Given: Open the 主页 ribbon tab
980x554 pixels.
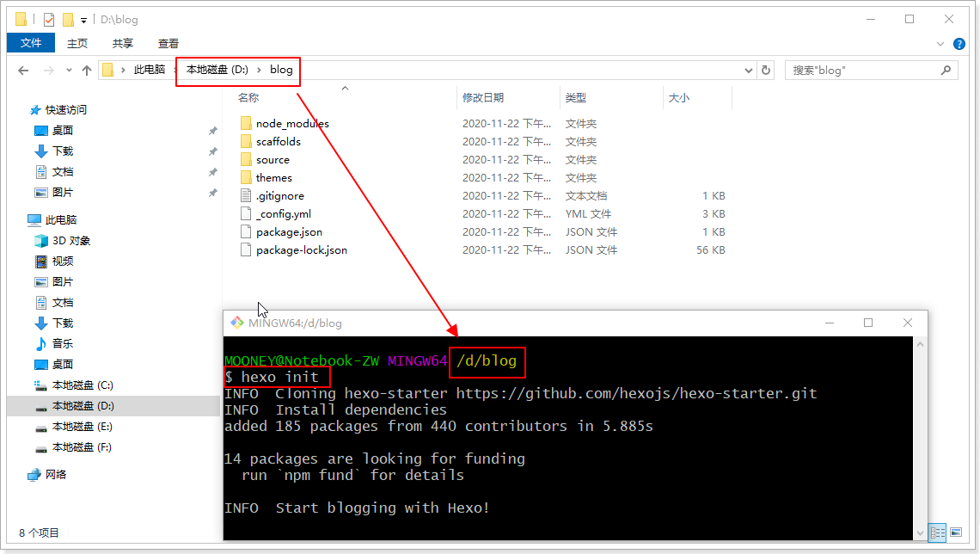Looking at the screenshot, I should pyautogui.click(x=77, y=43).
